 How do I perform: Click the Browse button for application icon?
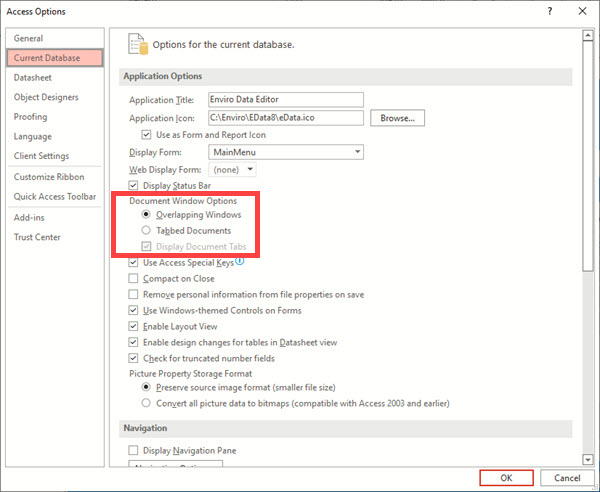pyautogui.click(x=397, y=118)
